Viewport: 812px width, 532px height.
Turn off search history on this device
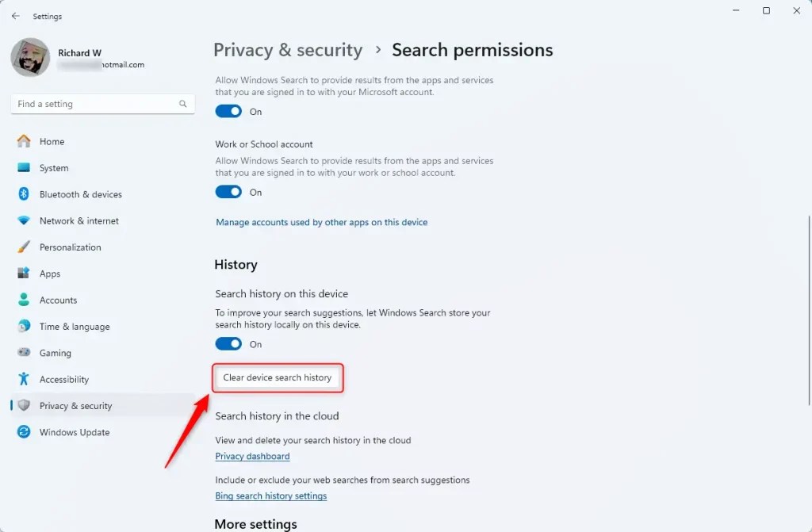[x=228, y=343]
